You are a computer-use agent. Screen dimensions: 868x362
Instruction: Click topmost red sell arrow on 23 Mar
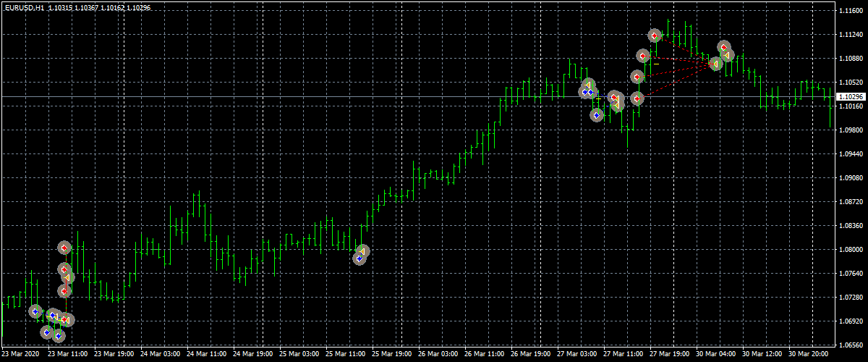[64, 248]
